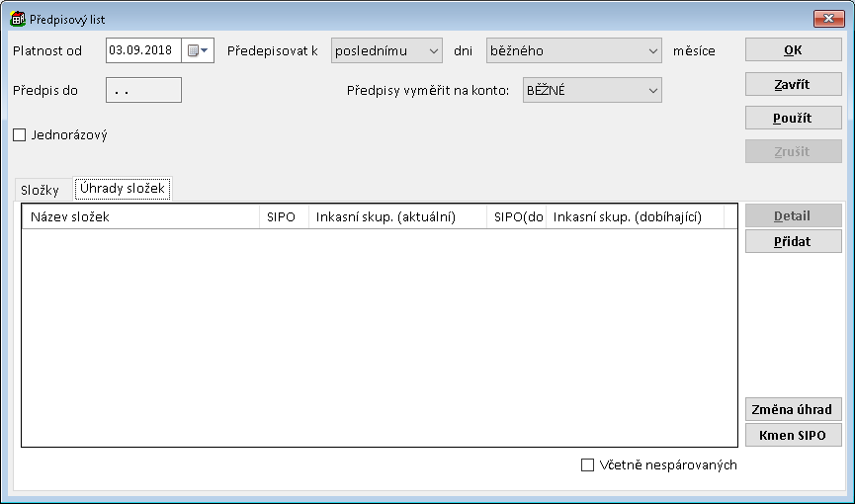Expand the BĚŽNÉ account dropdown
This screenshot has height=504, width=855.
[x=591, y=91]
